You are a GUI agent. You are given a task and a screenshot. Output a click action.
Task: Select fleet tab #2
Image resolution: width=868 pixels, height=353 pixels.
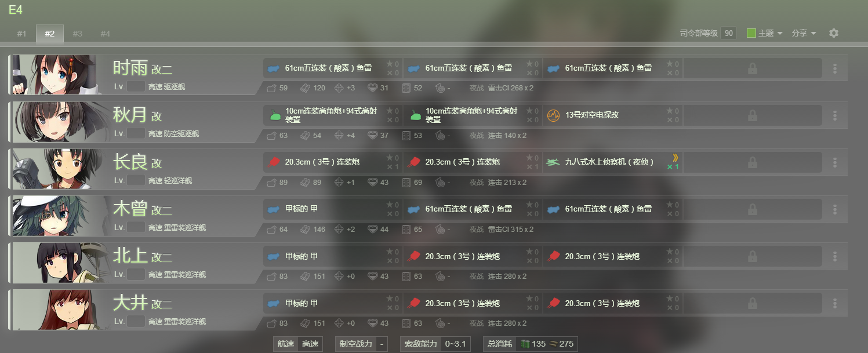49,34
